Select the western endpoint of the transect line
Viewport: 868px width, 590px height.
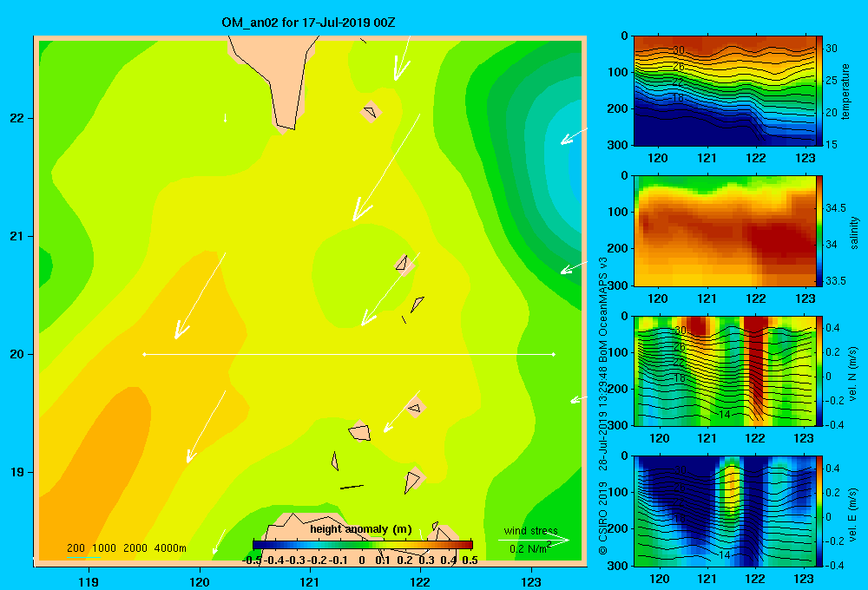pyautogui.click(x=144, y=354)
